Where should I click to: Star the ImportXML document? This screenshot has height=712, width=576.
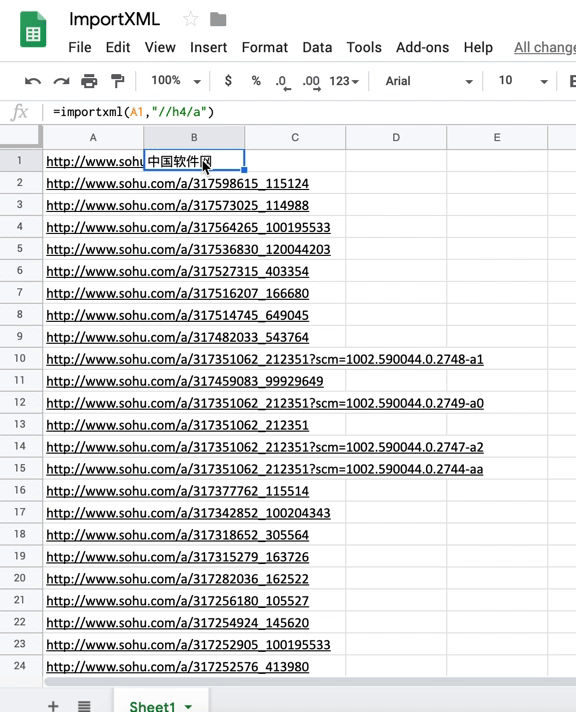tap(190, 19)
